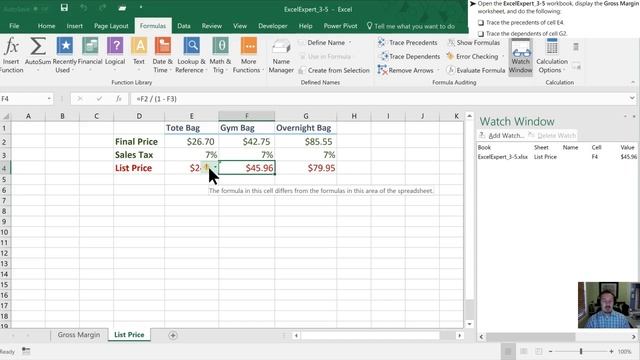Screen dimensions: 640x360
Task: Open the Text functions library
Action: pos(139,56)
